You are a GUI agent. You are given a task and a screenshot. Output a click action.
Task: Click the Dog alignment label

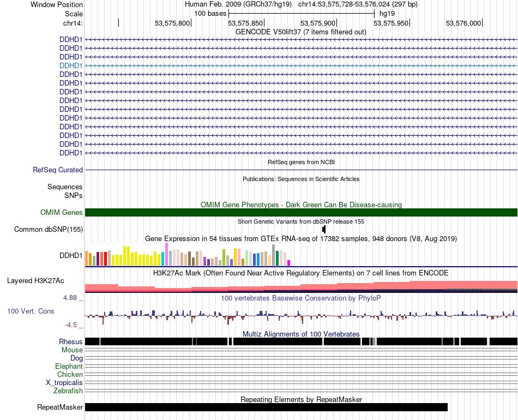pyautogui.click(x=76, y=358)
